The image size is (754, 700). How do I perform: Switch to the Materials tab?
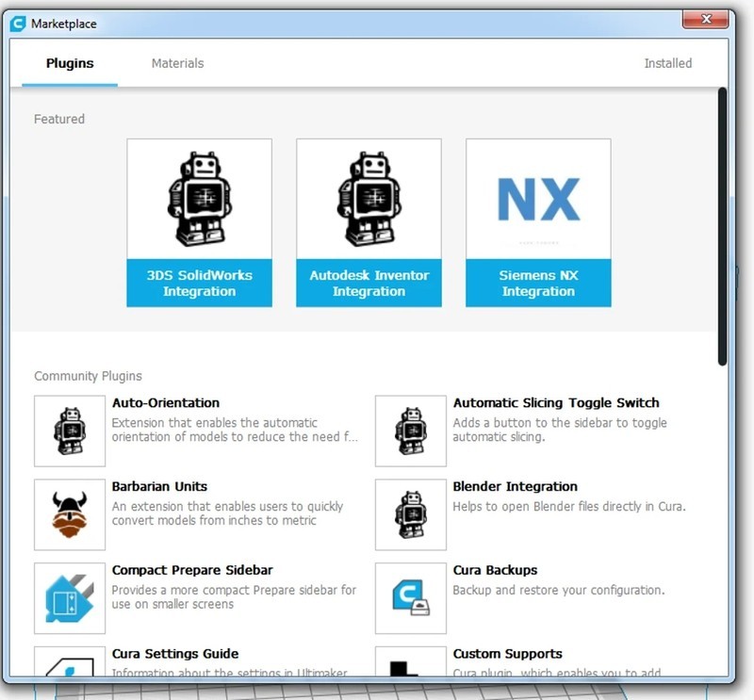coord(177,63)
